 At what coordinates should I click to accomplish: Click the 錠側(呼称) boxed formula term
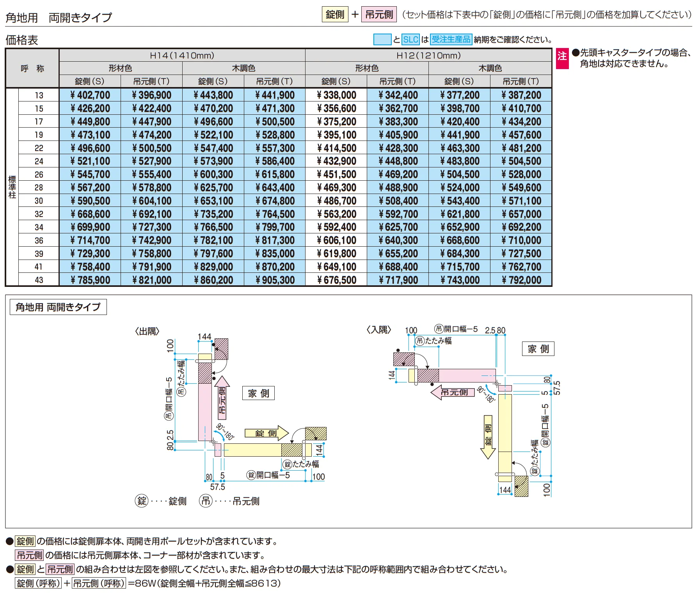tap(38, 583)
